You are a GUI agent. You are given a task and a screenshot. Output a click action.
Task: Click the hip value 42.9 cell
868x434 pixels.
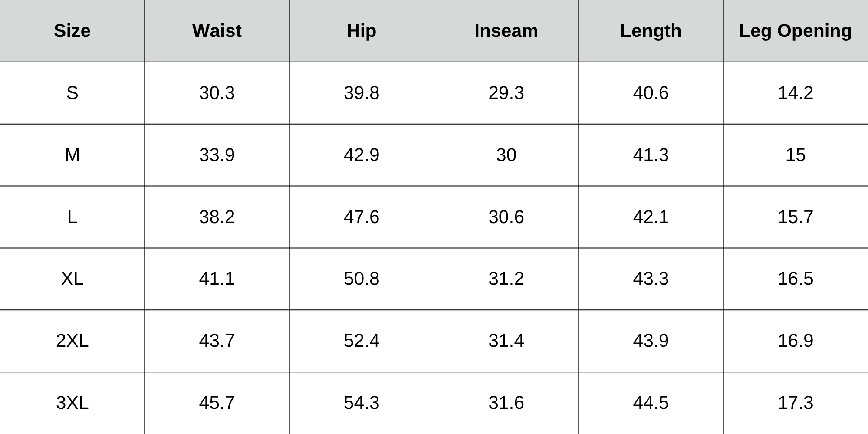[x=361, y=155]
